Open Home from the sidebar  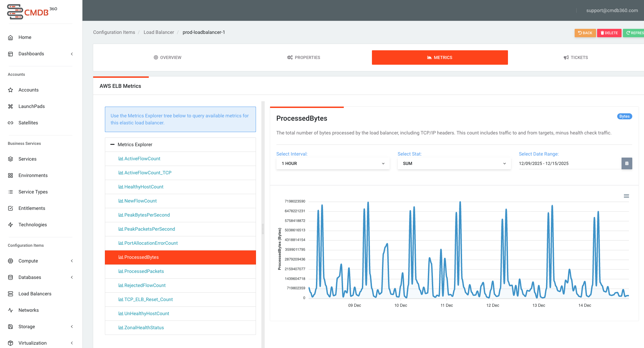click(25, 37)
